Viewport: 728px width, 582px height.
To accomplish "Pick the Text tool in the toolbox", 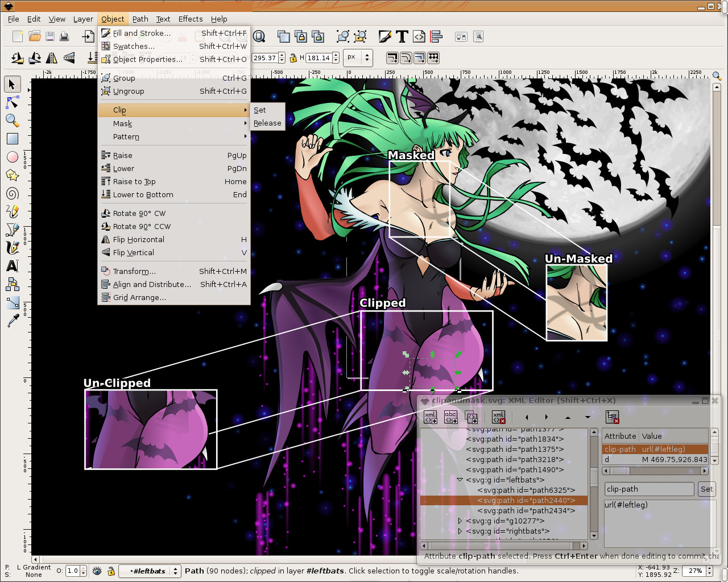I will [x=12, y=266].
